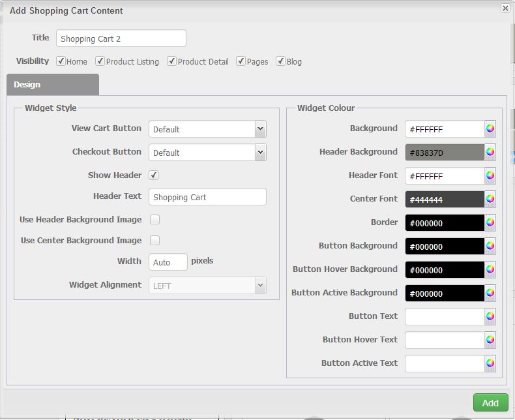This screenshot has height=420, width=515.
Task: Open the Button Text colour picker wheel
Action: 490,316
